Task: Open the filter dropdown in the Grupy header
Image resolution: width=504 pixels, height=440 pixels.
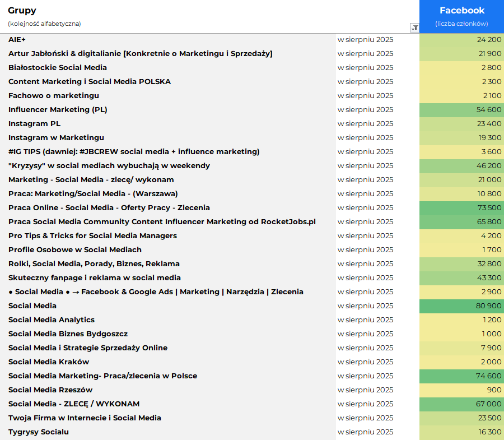Action: coord(414,27)
